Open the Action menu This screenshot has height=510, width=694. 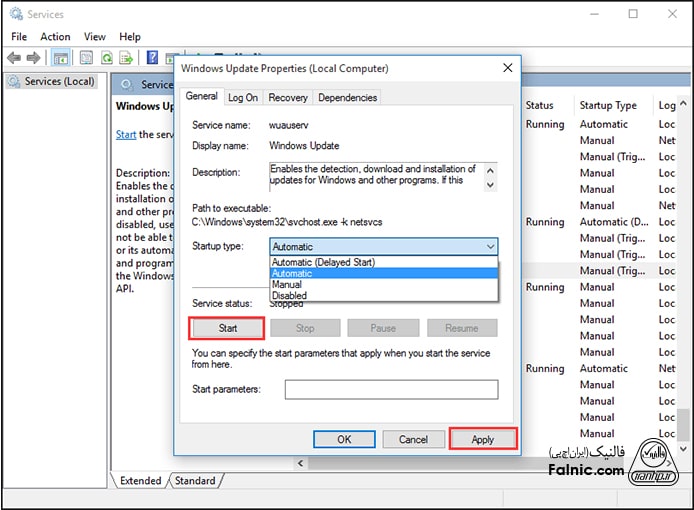[55, 37]
